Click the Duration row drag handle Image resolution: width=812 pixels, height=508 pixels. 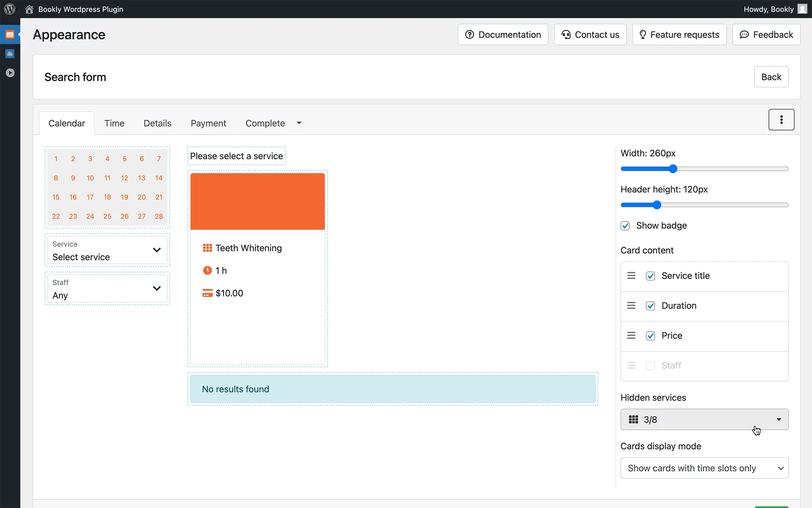[631, 306]
